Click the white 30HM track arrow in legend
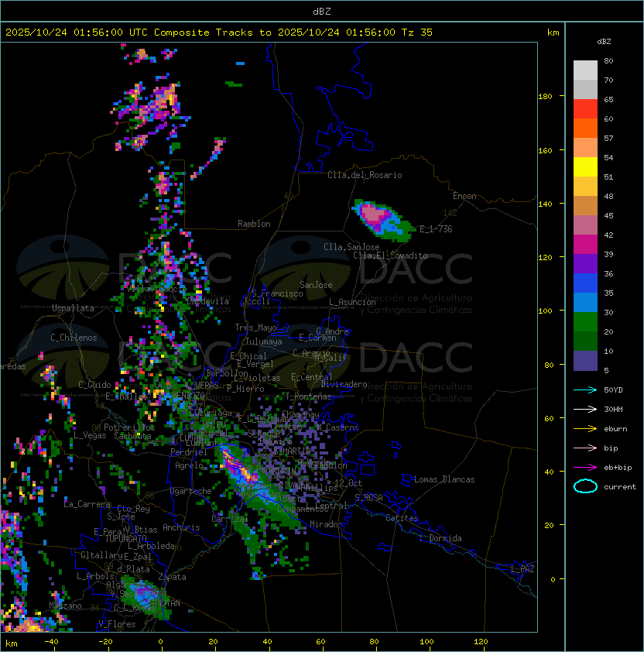644x652 pixels. click(x=585, y=409)
